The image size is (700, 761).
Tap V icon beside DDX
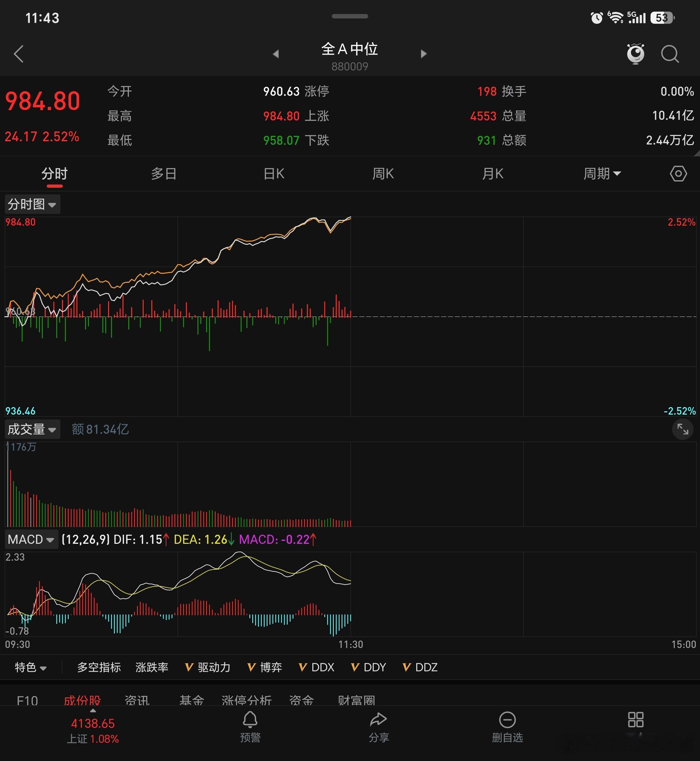coord(303,667)
